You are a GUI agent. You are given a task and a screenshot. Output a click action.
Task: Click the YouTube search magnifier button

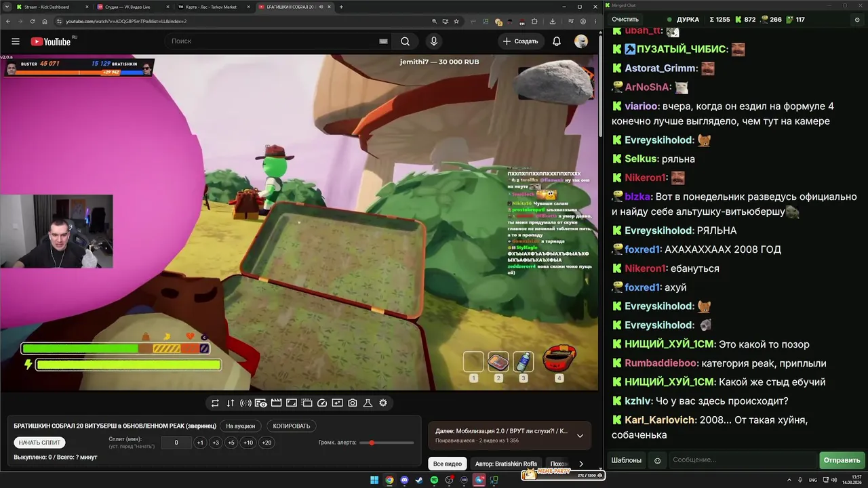point(405,41)
